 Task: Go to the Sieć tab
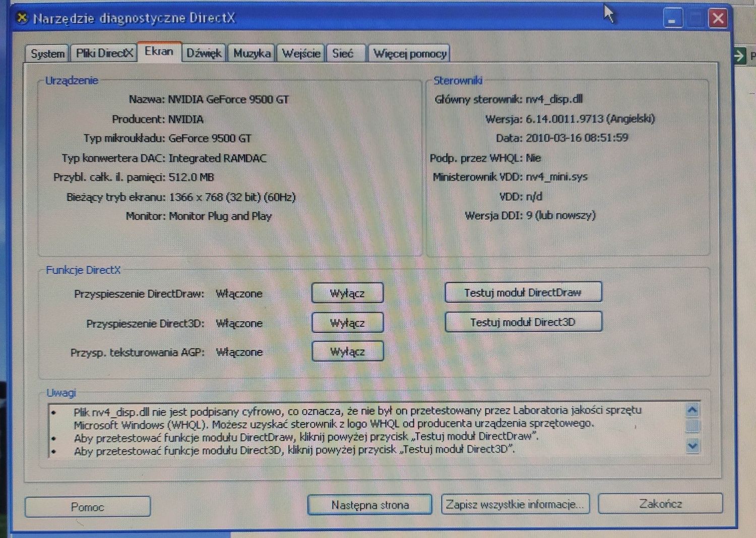pyautogui.click(x=345, y=53)
